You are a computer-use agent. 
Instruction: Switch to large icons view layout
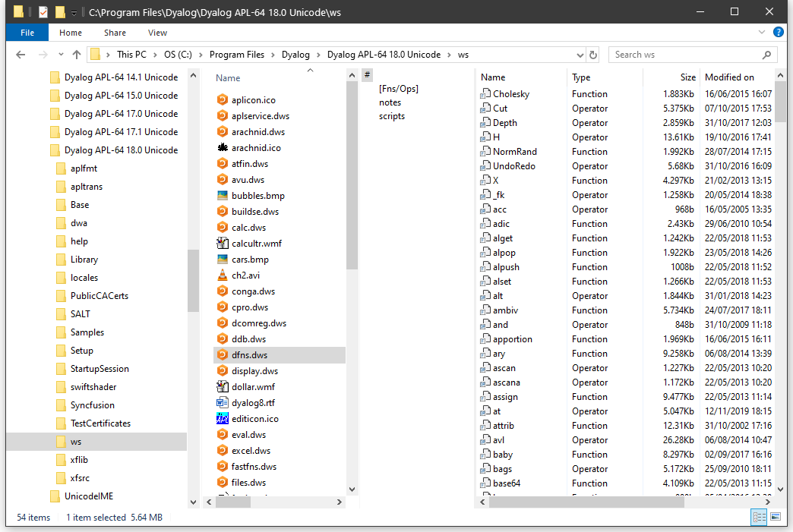tap(776, 517)
